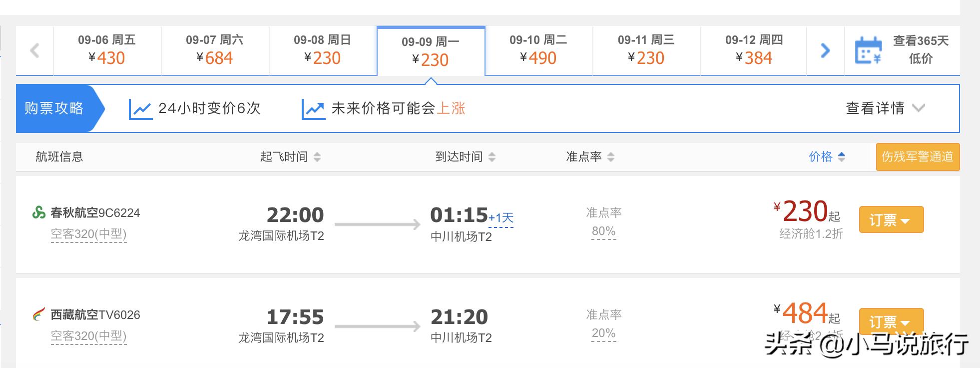Click the future price rise trend icon

tap(314, 108)
